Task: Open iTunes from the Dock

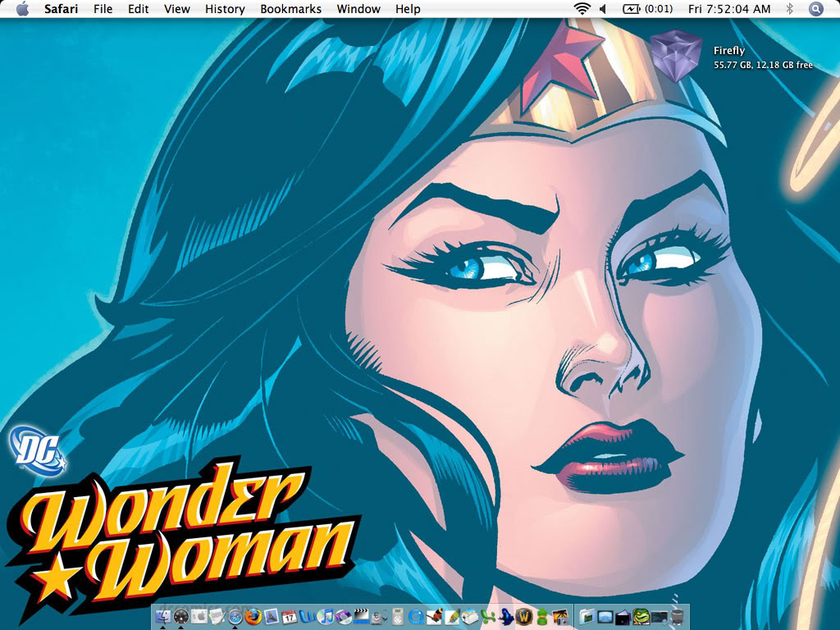Action: (x=326, y=617)
